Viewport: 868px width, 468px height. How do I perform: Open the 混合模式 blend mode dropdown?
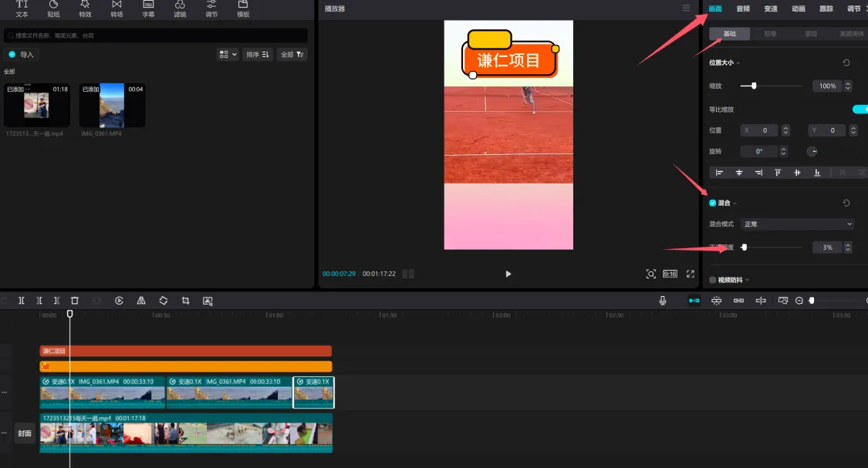coord(797,224)
